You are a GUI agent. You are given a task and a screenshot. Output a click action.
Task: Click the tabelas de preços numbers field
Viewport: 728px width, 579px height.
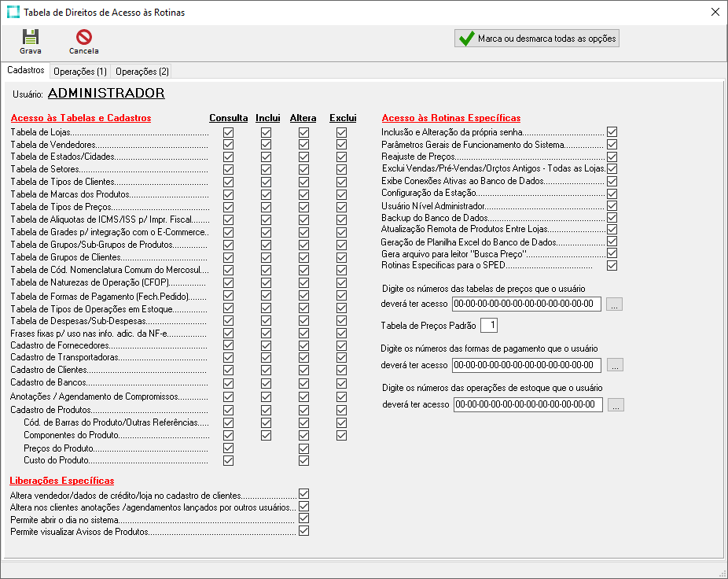pos(526,304)
